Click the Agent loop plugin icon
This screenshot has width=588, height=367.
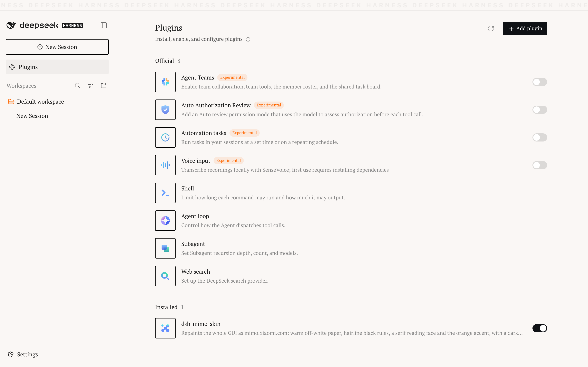(x=165, y=221)
